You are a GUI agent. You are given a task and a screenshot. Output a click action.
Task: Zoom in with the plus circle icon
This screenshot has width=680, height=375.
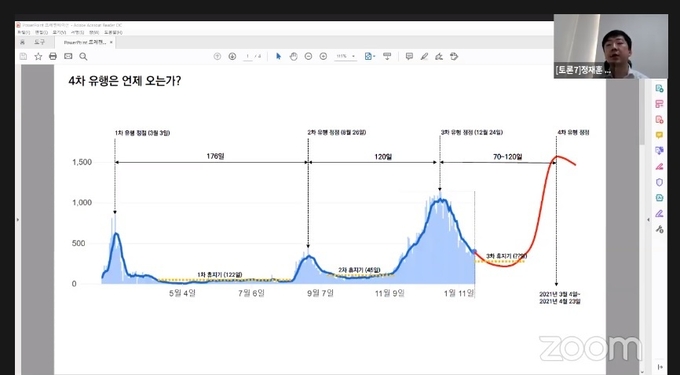tap(323, 56)
